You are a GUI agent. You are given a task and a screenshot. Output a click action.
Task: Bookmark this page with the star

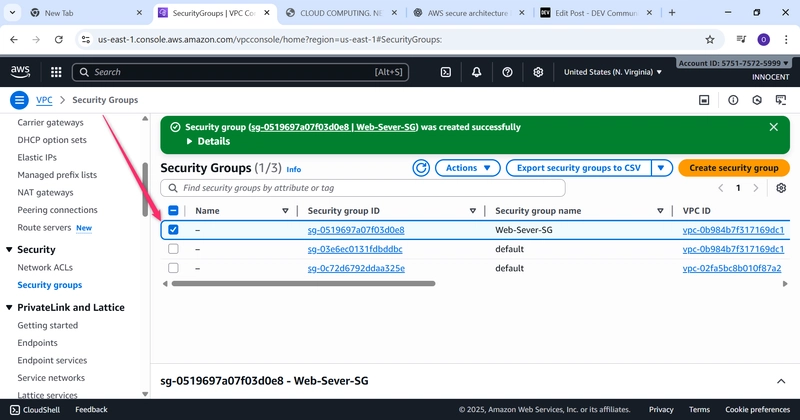click(x=710, y=39)
